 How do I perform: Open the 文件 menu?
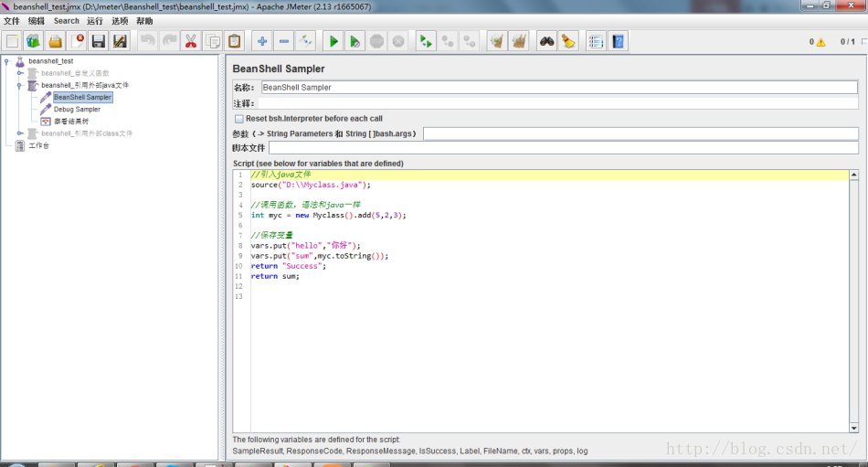click(x=12, y=21)
